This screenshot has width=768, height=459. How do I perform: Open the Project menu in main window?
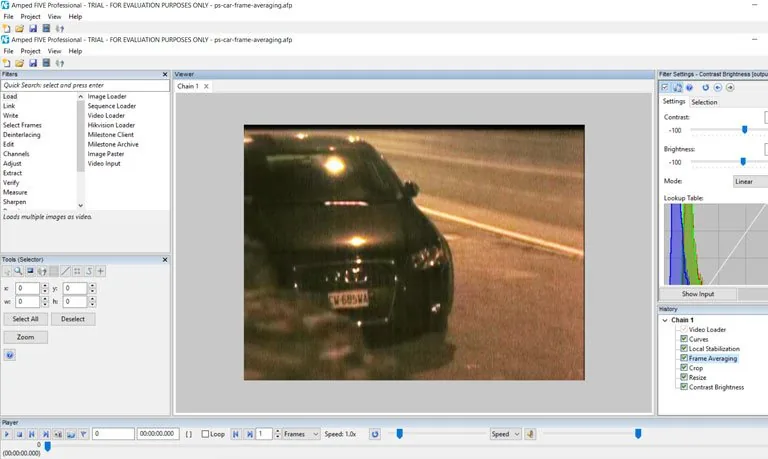[30, 51]
